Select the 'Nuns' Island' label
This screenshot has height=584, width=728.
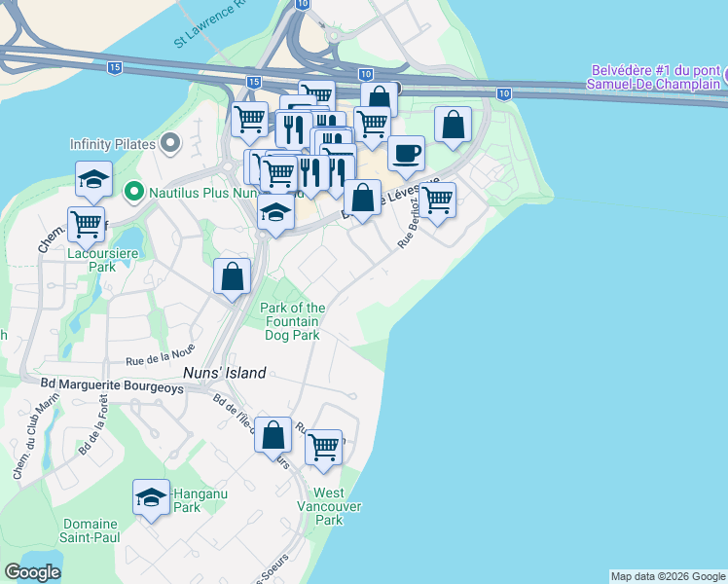coord(225,373)
